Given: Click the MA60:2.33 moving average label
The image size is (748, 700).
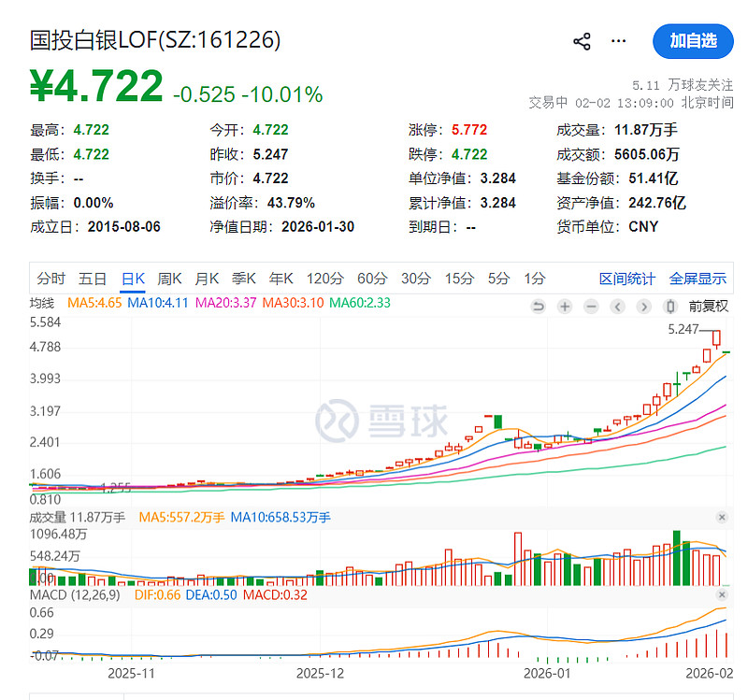Looking at the screenshot, I should tap(360, 303).
